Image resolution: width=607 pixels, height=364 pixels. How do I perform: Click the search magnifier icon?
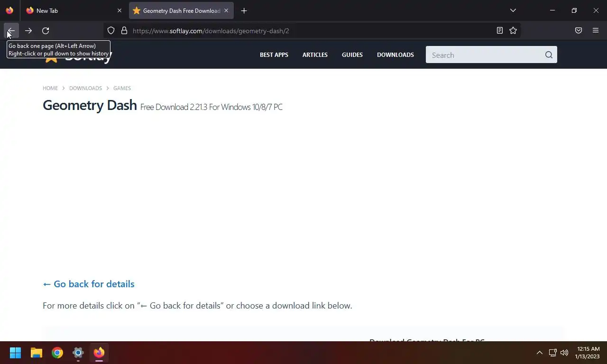[x=549, y=55]
